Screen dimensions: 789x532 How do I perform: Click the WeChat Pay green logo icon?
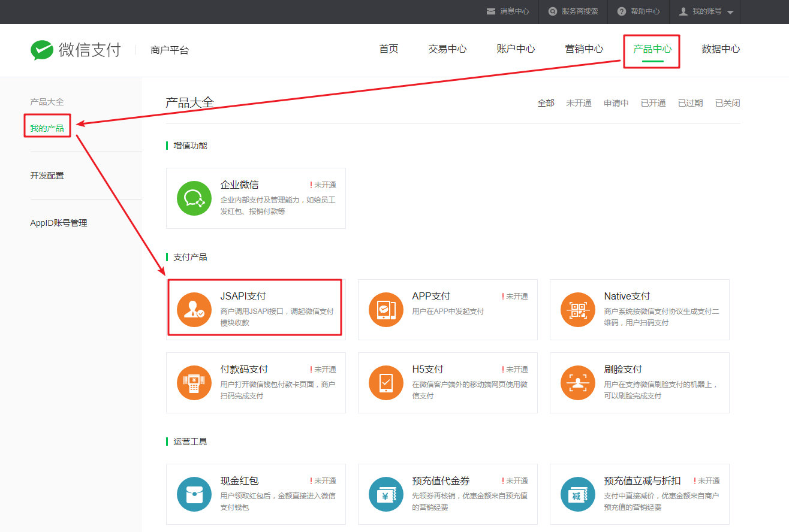click(42, 50)
